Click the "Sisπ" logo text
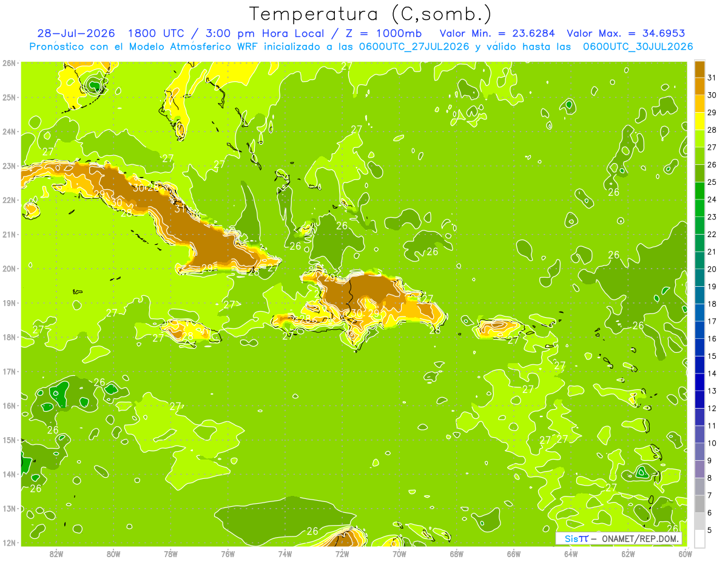Viewport: 728px width, 562px height. tap(576, 538)
